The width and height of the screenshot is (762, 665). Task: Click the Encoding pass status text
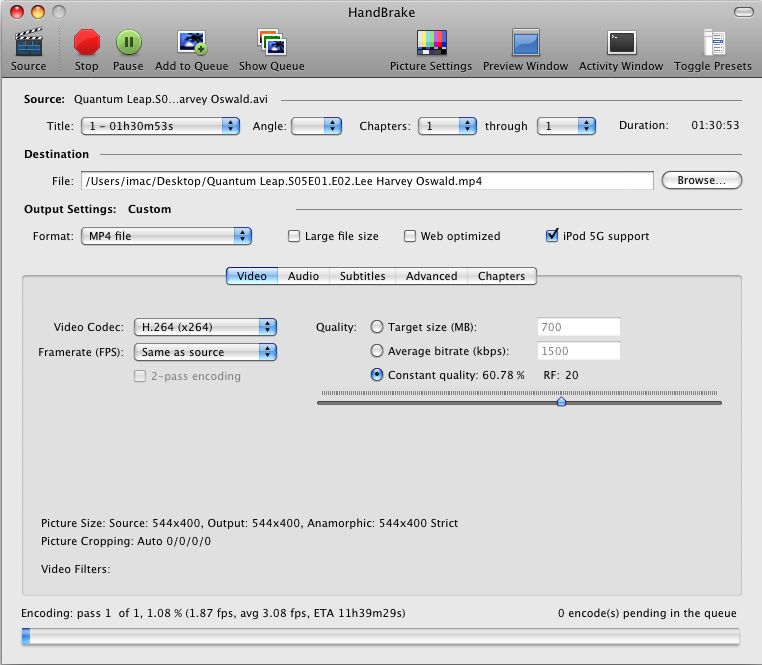pos(213,613)
